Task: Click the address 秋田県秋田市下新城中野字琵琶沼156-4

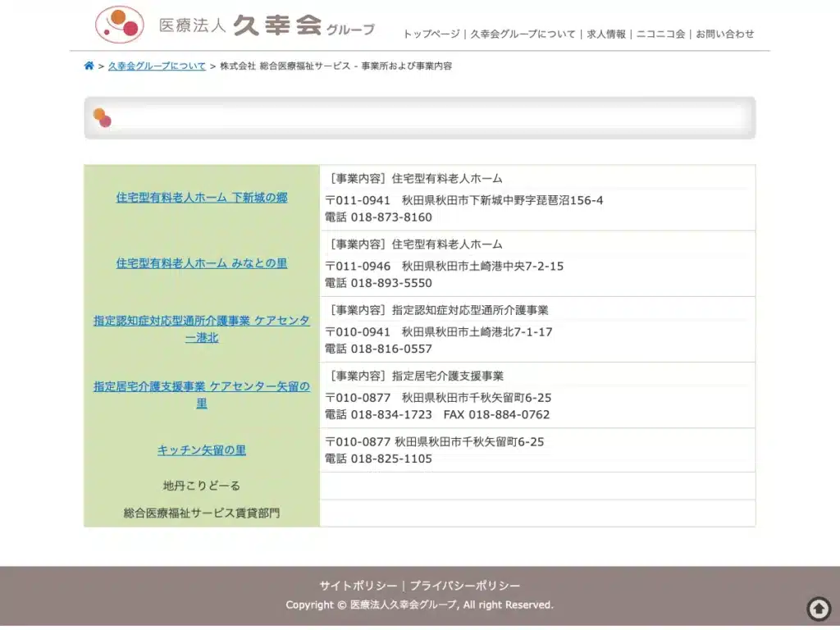Action: click(x=503, y=200)
